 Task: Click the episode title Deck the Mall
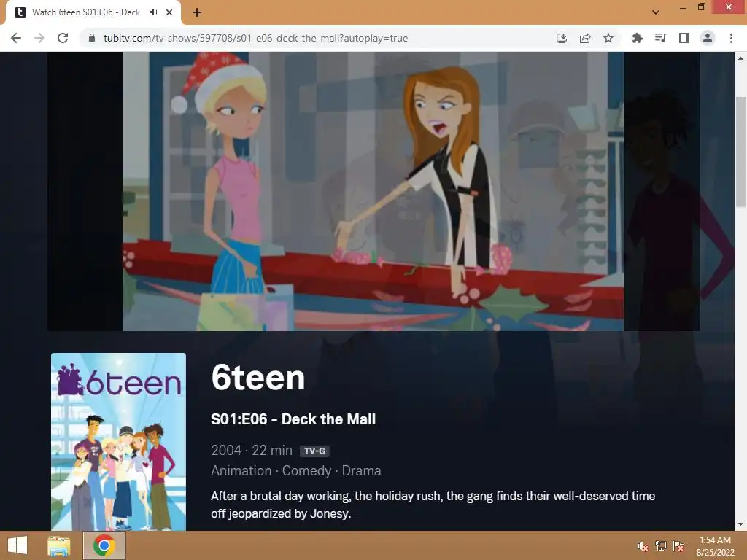click(328, 419)
